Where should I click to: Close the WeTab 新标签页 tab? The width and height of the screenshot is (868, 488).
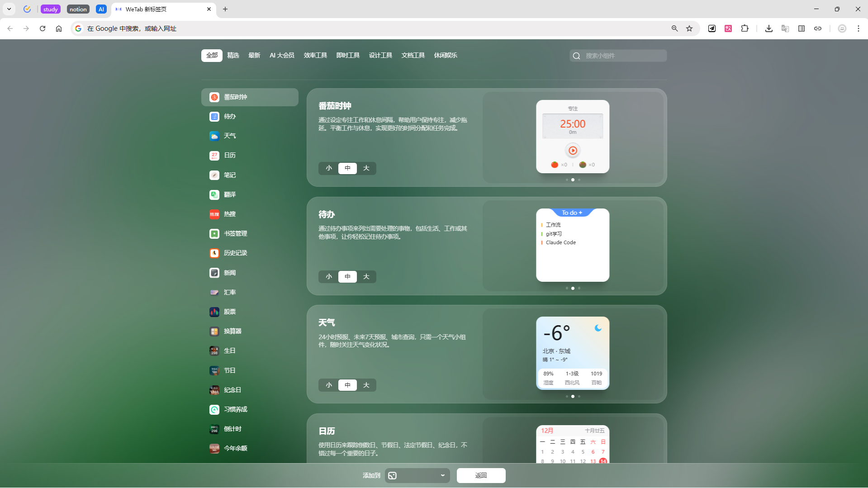pyautogui.click(x=209, y=9)
